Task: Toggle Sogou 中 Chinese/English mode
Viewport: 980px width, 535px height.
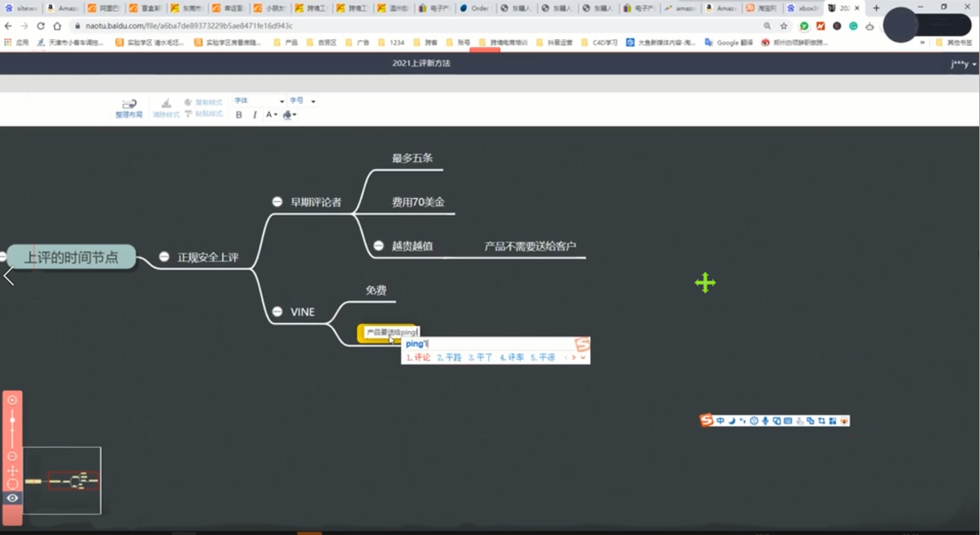Action: [720, 420]
